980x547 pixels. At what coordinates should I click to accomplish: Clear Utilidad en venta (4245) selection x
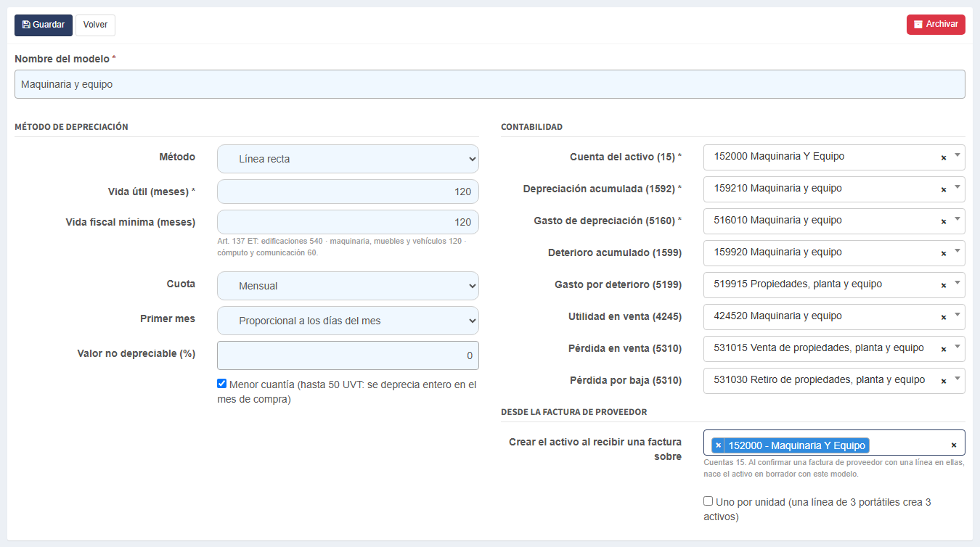(x=944, y=317)
